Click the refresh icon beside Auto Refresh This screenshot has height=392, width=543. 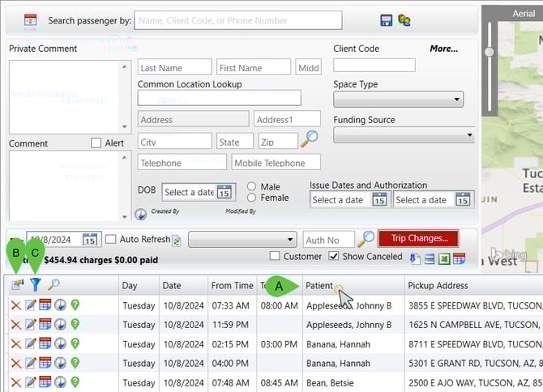(x=176, y=240)
